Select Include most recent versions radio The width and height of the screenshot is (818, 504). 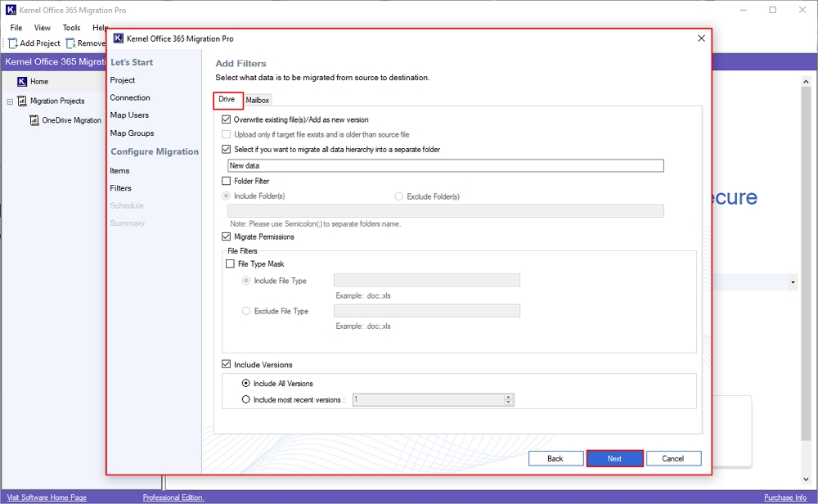(x=246, y=400)
